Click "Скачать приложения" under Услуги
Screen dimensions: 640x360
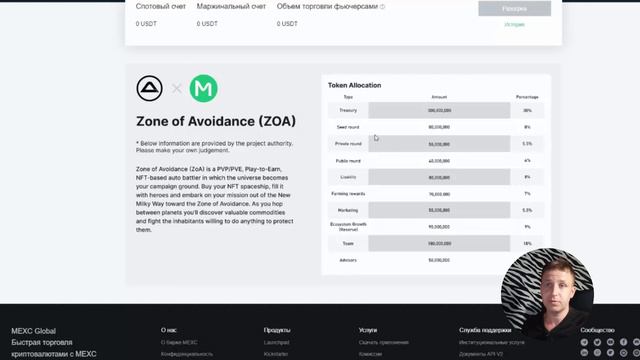coord(384,342)
